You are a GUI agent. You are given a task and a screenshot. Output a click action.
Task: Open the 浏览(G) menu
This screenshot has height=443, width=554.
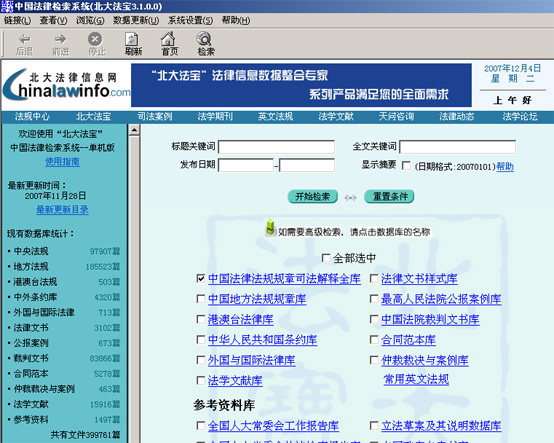point(90,20)
